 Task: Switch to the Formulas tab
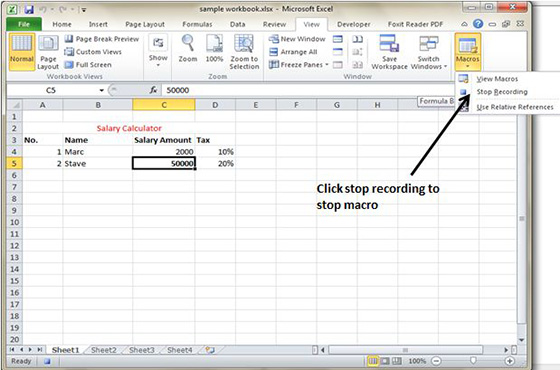tap(197, 24)
